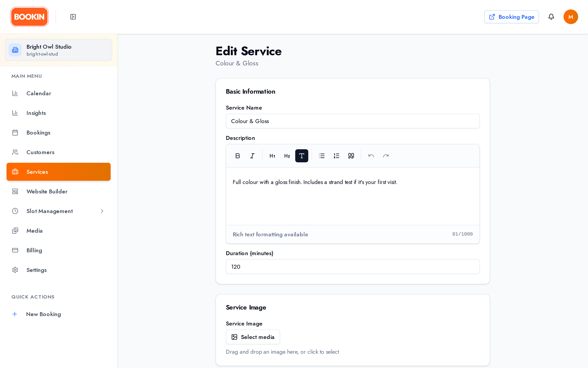Redo the last edit
Image resolution: width=588 pixels, height=368 pixels.
pyautogui.click(x=386, y=156)
